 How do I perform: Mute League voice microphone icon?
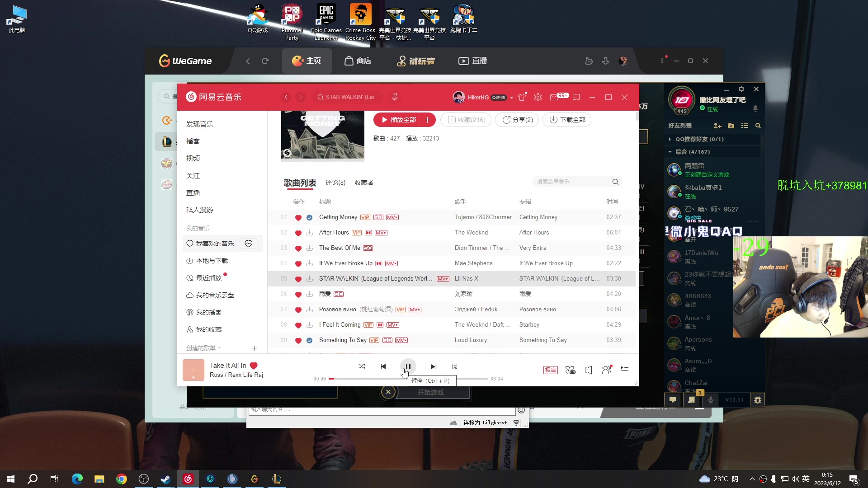click(x=711, y=400)
